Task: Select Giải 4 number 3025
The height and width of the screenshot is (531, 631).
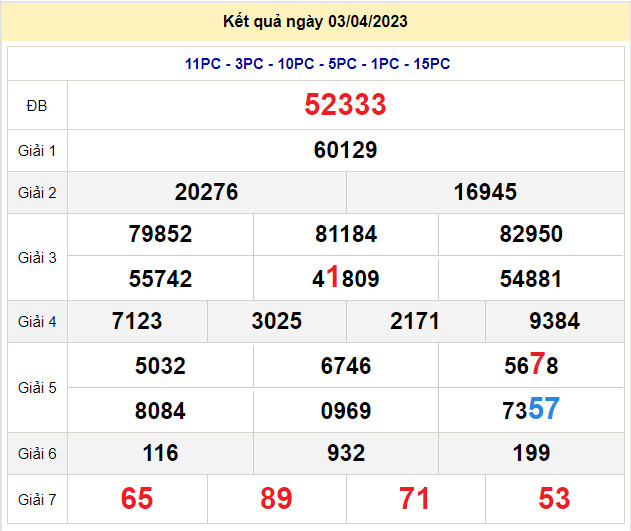Action: coord(277,321)
